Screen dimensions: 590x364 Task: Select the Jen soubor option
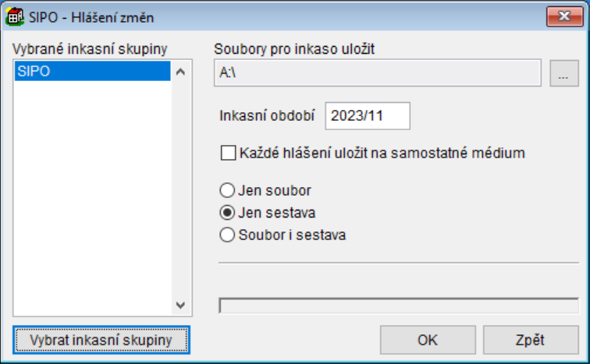coord(228,190)
